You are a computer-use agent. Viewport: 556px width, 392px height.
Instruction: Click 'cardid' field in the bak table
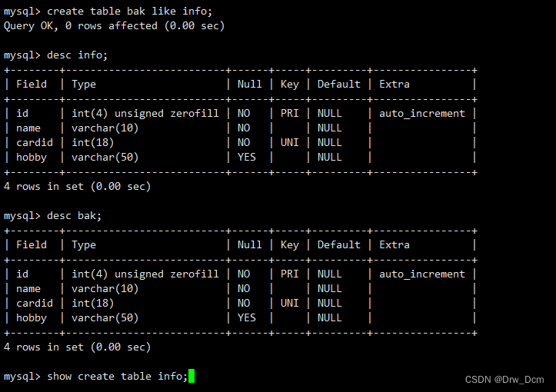(35, 304)
